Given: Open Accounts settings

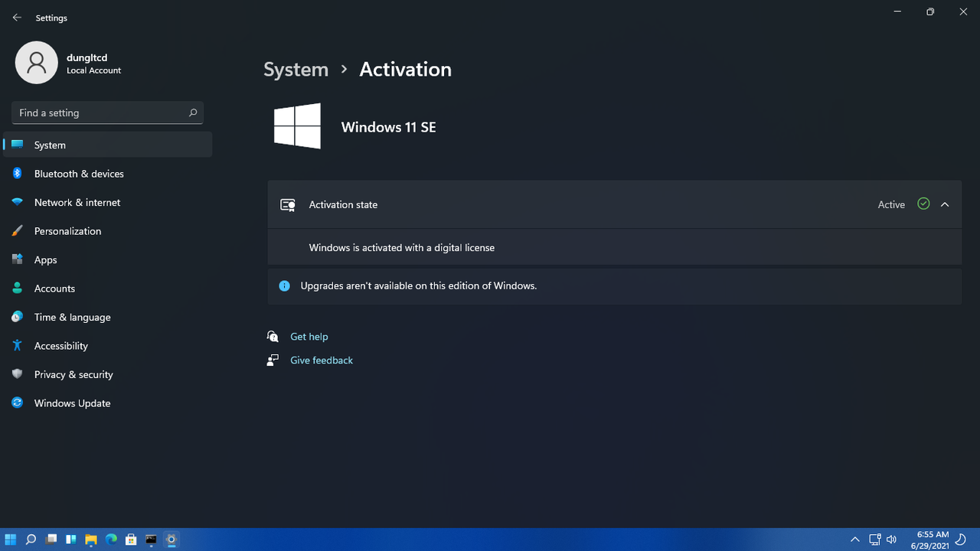Looking at the screenshot, I should click(108, 289).
